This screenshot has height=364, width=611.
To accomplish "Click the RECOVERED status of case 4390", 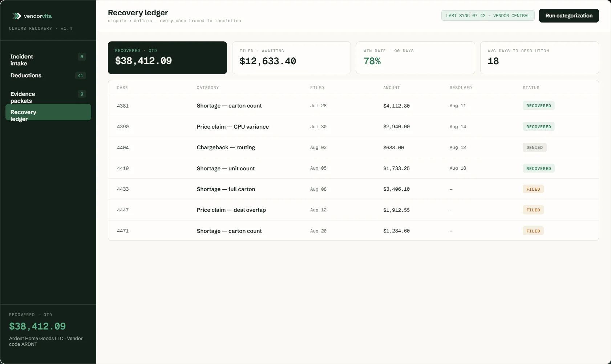I will click(x=539, y=127).
